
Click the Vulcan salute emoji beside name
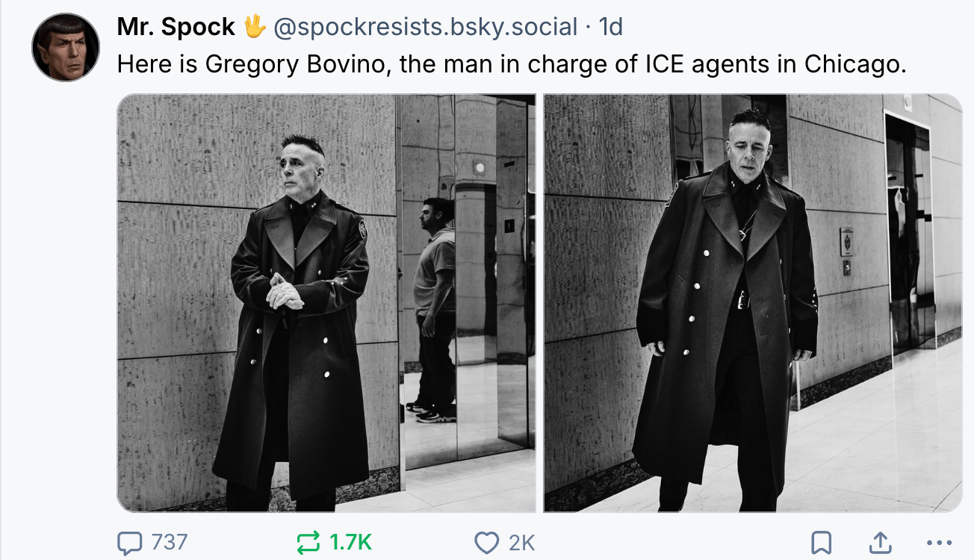[x=255, y=27]
